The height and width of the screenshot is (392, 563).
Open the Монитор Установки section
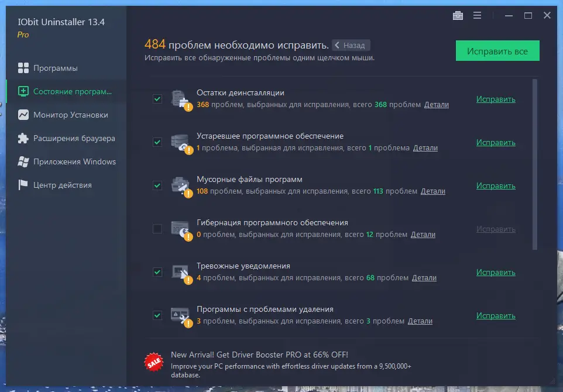click(66, 115)
